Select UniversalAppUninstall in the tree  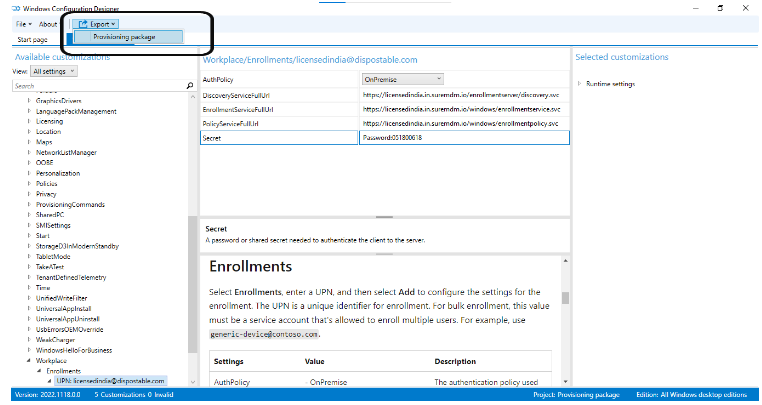click(68, 319)
